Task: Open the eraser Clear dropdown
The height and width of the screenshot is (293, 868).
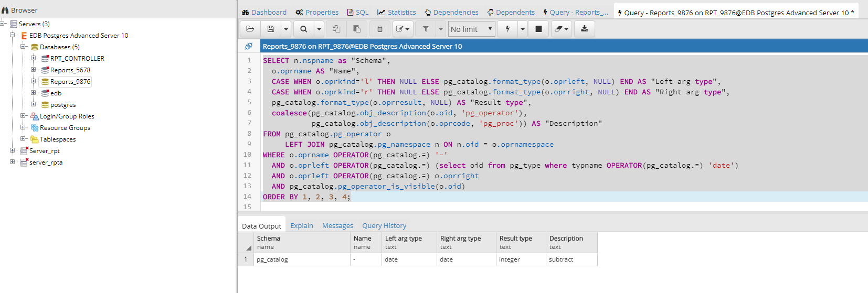Action: [x=561, y=29]
